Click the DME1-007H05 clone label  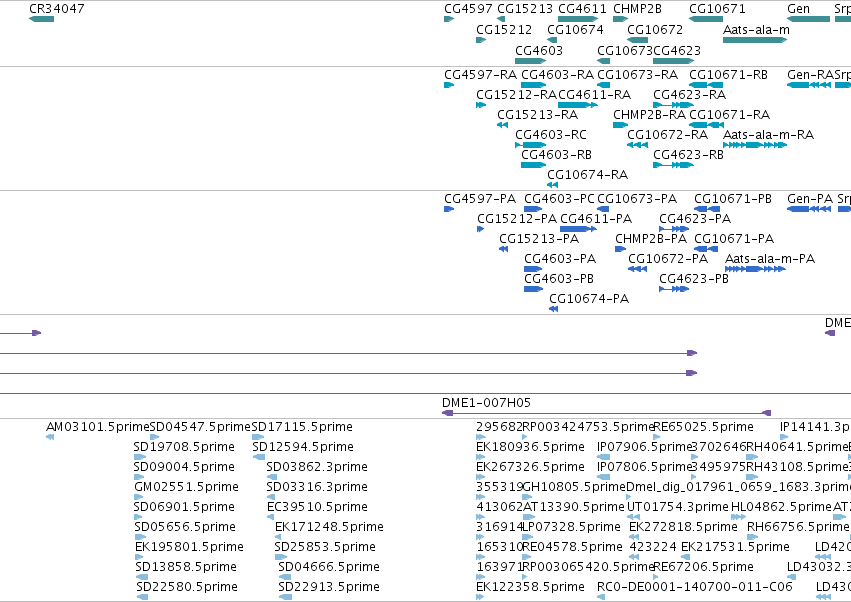click(486, 403)
